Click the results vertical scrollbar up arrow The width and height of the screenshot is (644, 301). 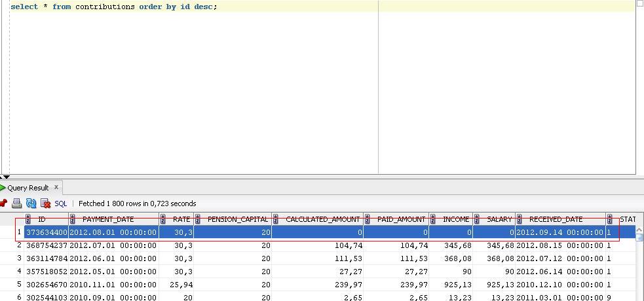[639, 230]
